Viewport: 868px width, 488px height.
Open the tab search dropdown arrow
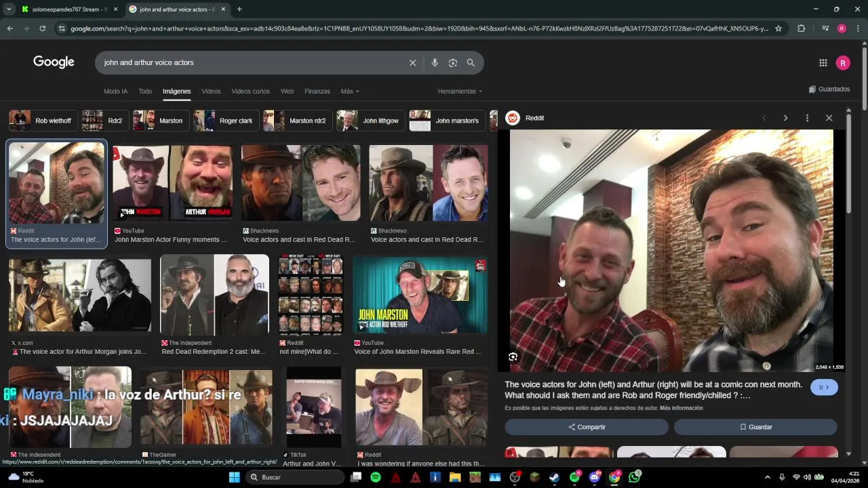click(x=9, y=9)
